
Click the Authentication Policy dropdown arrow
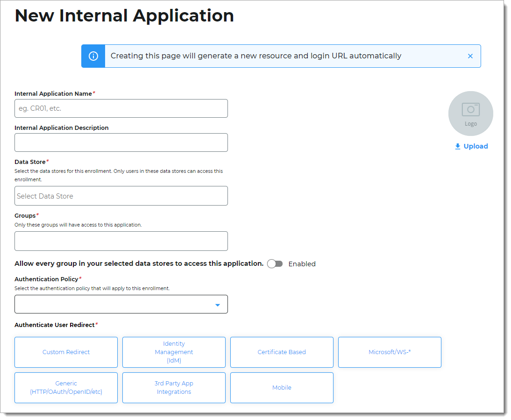(x=217, y=304)
